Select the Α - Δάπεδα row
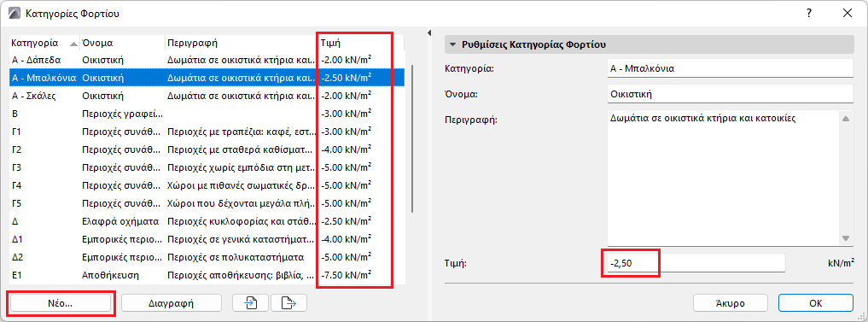Viewport: 868px width, 322px height. [207, 59]
